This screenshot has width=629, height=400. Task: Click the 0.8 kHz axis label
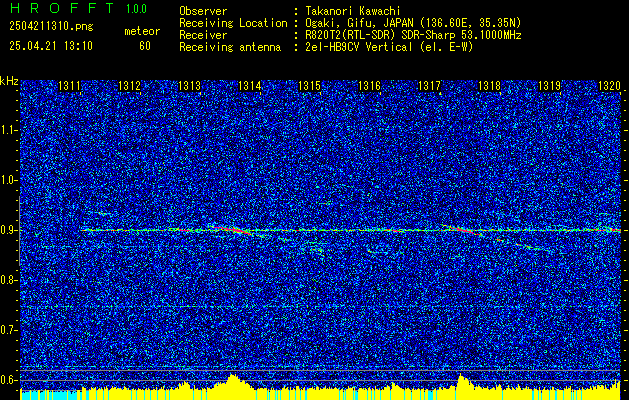8,280
